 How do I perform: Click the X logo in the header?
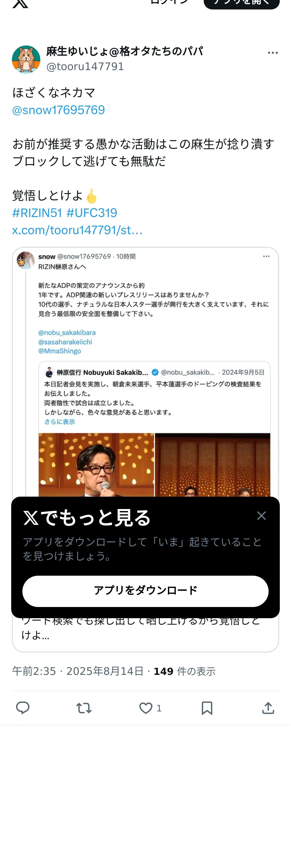[x=20, y=3]
